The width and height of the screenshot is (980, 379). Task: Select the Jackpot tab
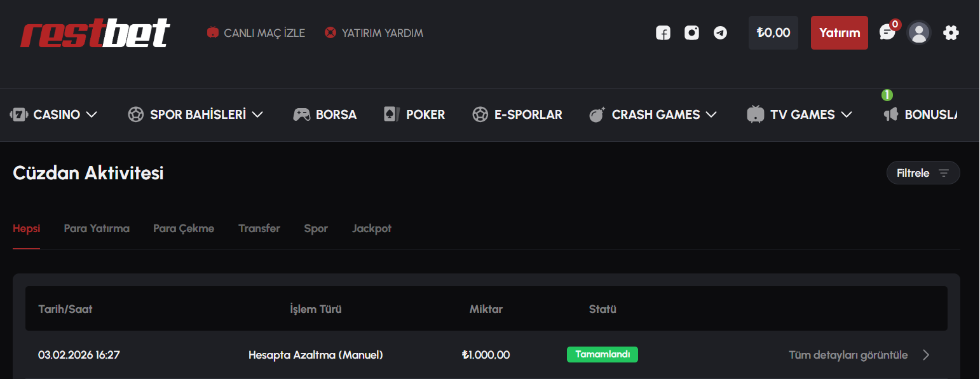click(x=372, y=228)
